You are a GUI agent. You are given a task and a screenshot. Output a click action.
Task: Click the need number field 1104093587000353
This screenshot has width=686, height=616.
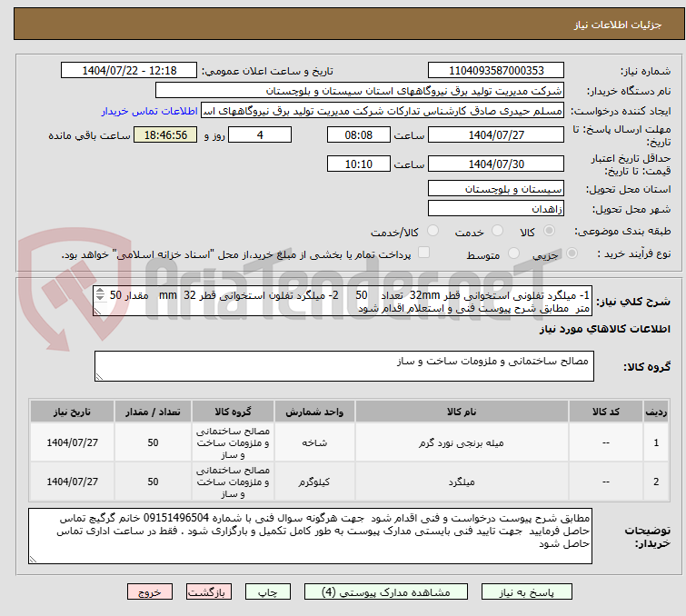click(496, 71)
